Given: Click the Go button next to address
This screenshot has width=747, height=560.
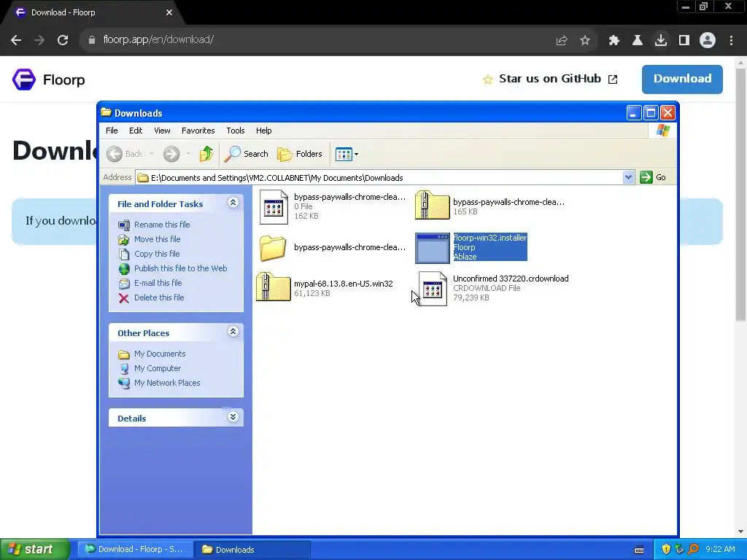Looking at the screenshot, I should point(653,178).
